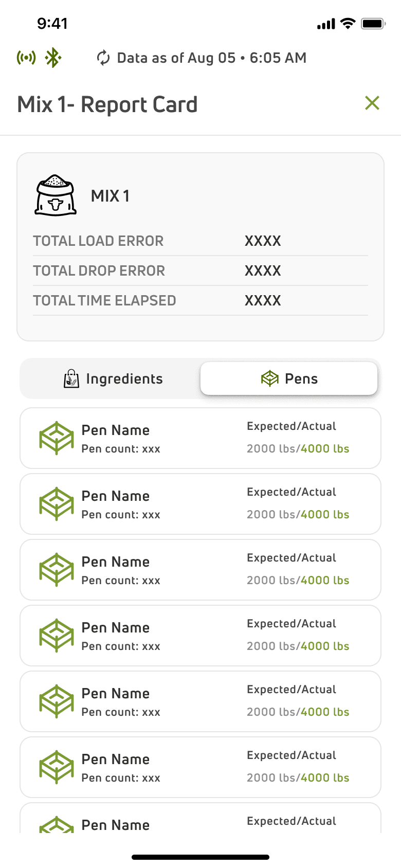
Task: Tap the feed bag icon beside MIX 1
Action: click(x=56, y=195)
